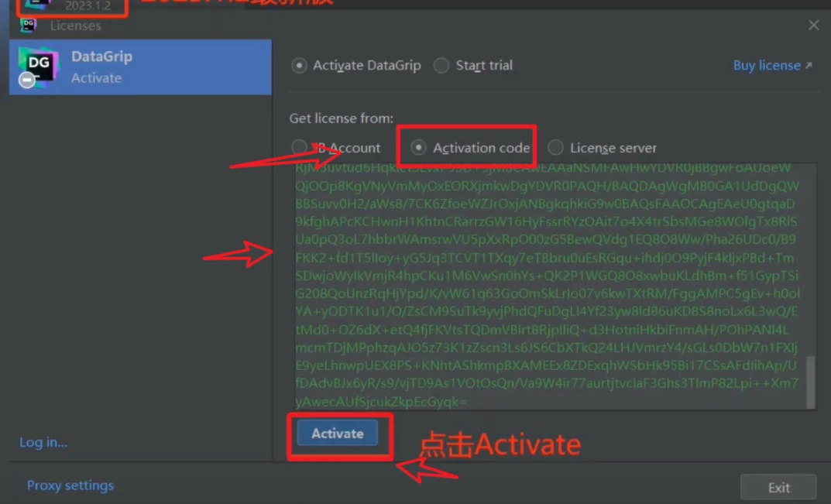831x504 pixels.
Task: Click the small DataGrip icon beside Licenses title
Action: tap(28, 25)
